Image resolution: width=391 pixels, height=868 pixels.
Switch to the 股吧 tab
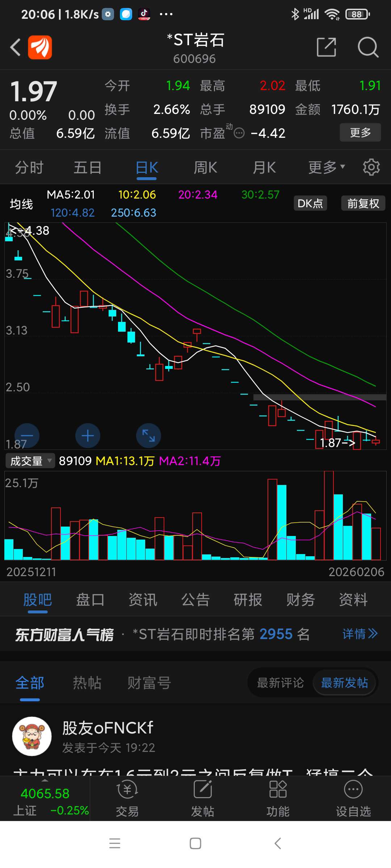[x=38, y=600]
